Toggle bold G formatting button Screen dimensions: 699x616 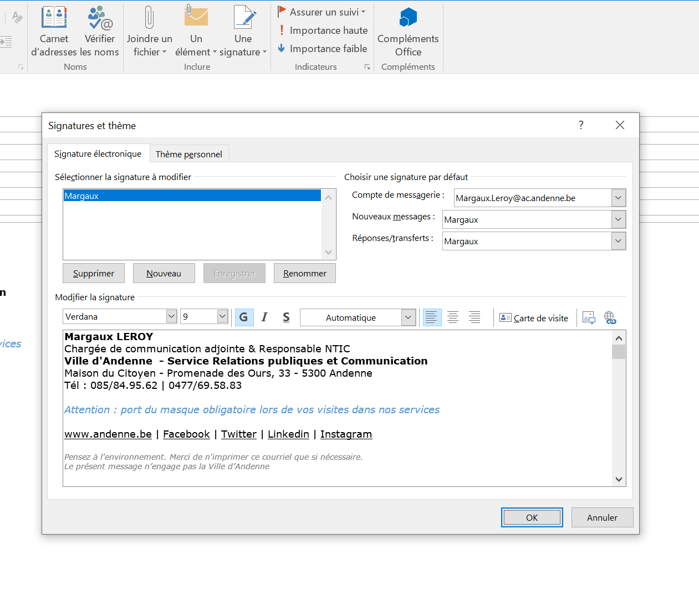(244, 317)
